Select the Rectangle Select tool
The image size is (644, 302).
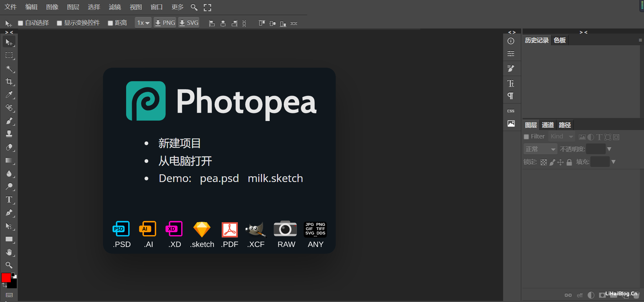(9, 55)
